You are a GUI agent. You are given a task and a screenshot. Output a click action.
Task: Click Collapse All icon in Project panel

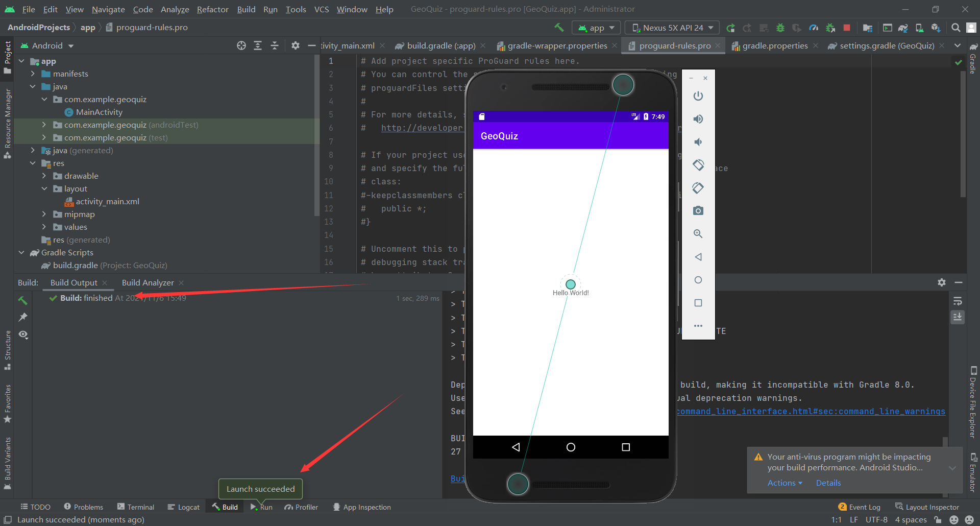tap(275, 45)
